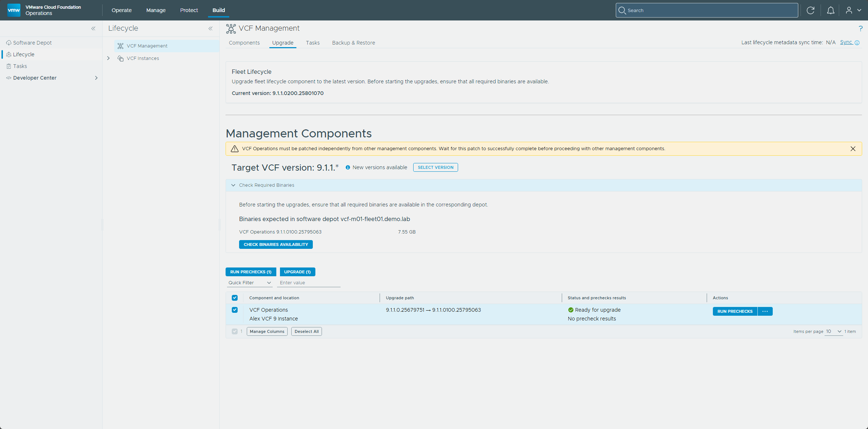This screenshot has height=429, width=868.
Task: Click the VMware vmw logo icon
Action: click(14, 10)
